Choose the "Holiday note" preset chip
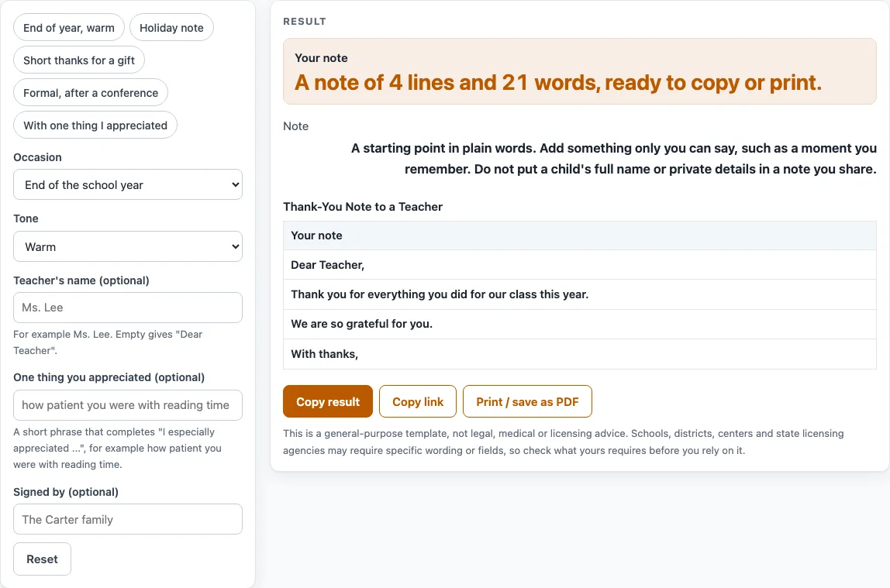Viewport: 890px width, 588px height. click(171, 28)
